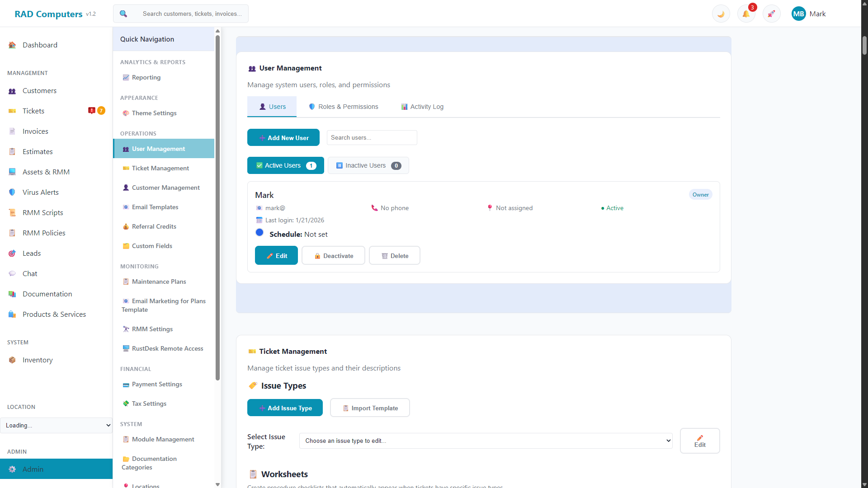Open Leads from the sidebar
The width and height of the screenshot is (868, 488).
point(31,253)
